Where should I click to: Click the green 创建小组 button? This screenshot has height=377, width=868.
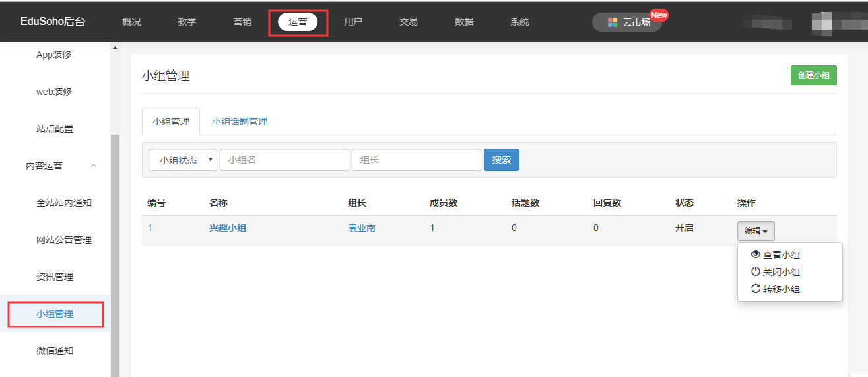pyautogui.click(x=813, y=75)
